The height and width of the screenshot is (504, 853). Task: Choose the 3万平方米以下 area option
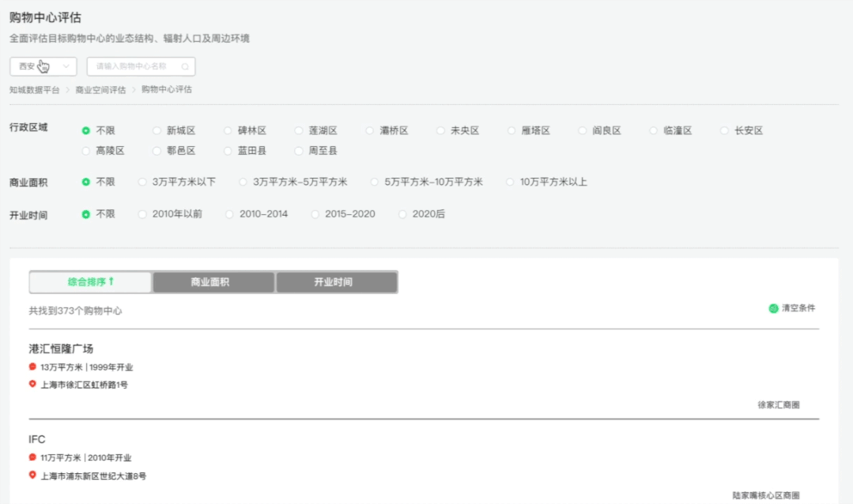(x=143, y=182)
